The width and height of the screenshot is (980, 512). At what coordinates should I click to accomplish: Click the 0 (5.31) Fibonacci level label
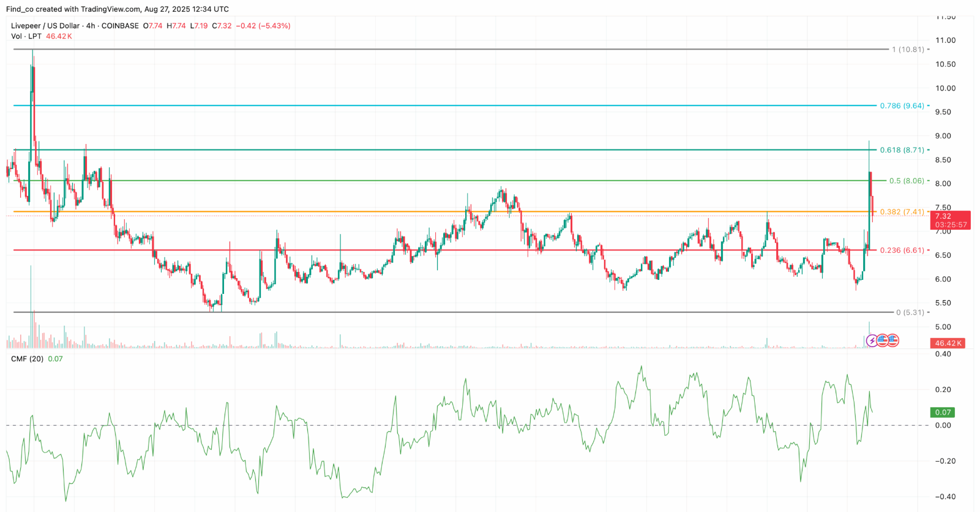[910, 312]
